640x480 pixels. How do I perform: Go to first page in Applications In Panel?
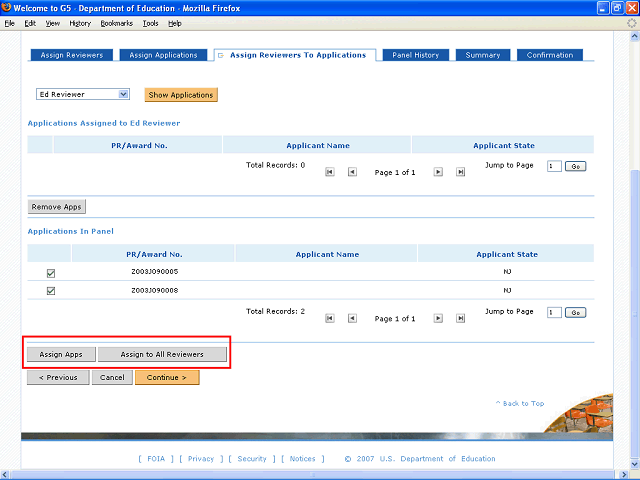330,318
